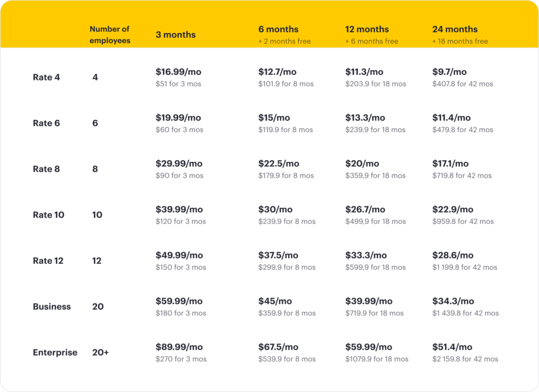
Task: Click the $15/mo Rate 6 price
Action: click(274, 118)
